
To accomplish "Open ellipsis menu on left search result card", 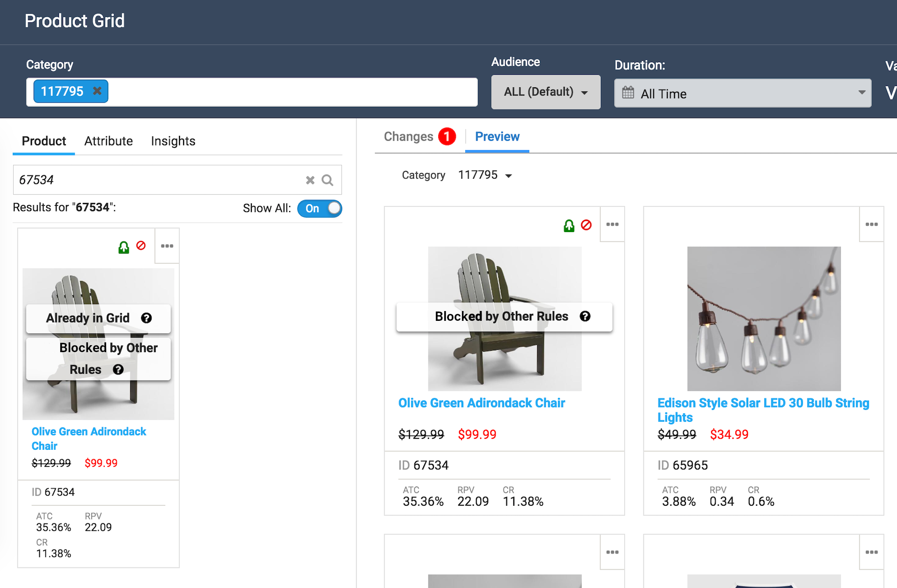I will (167, 246).
